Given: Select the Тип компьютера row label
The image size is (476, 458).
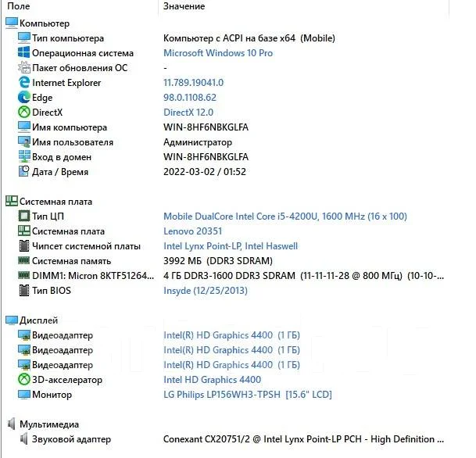Looking at the screenshot, I should click(x=68, y=38).
